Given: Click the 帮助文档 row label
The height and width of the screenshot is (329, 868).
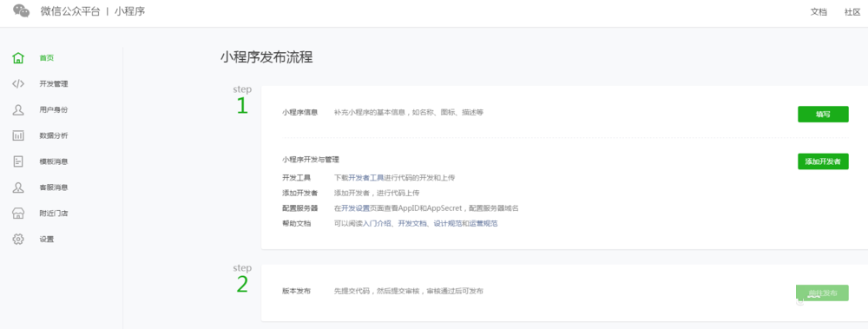Looking at the screenshot, I should [x=297, y=224].
